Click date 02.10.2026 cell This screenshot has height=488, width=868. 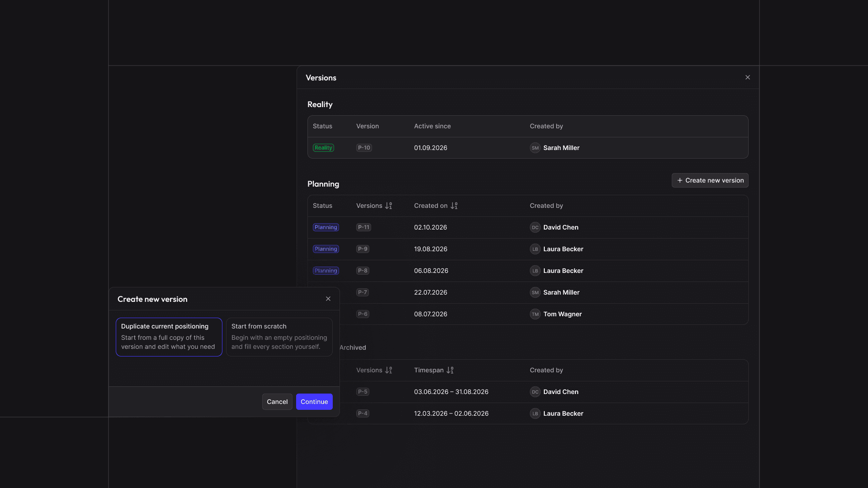coord(430,227)
